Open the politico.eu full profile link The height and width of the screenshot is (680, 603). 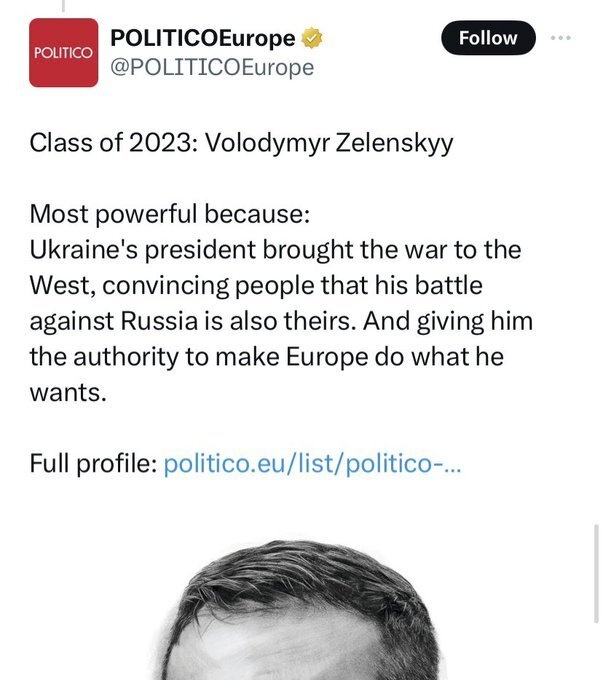(x=312, y=463)
